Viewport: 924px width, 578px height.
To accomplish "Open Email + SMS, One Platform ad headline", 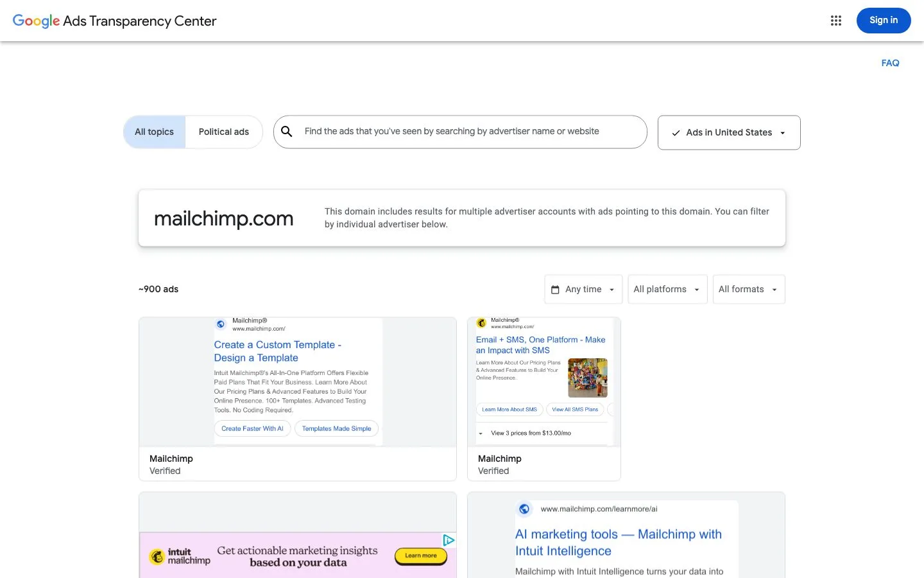I will pyautogui.click(x=540, y=345).
